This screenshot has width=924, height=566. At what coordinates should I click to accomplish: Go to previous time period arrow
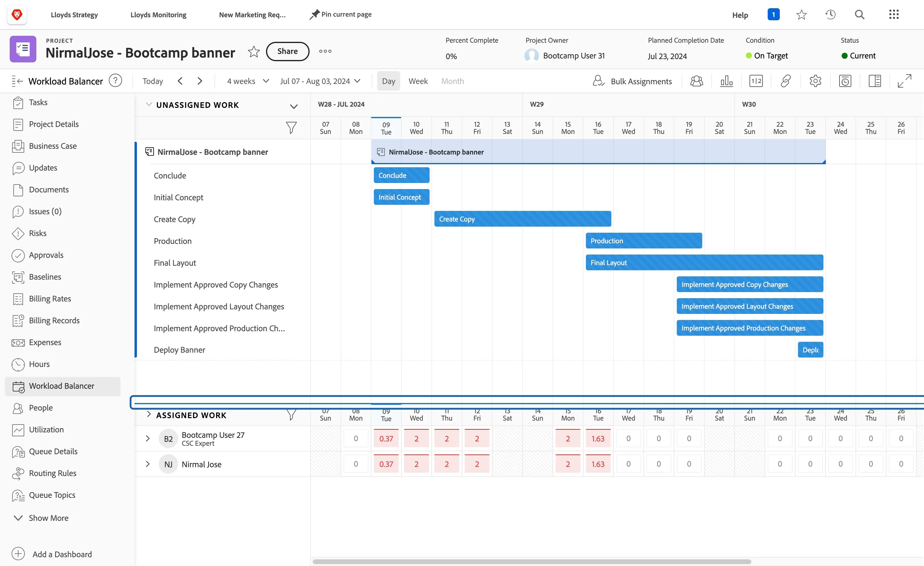180,81
